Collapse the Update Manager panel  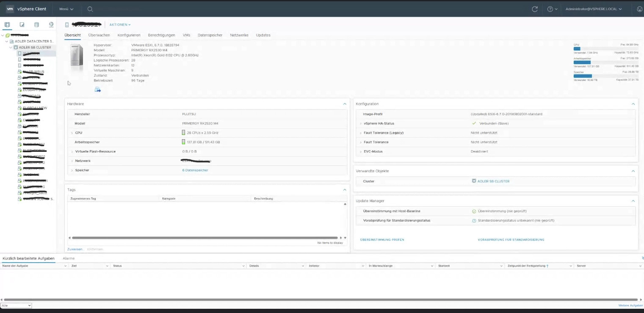[633, 201]
